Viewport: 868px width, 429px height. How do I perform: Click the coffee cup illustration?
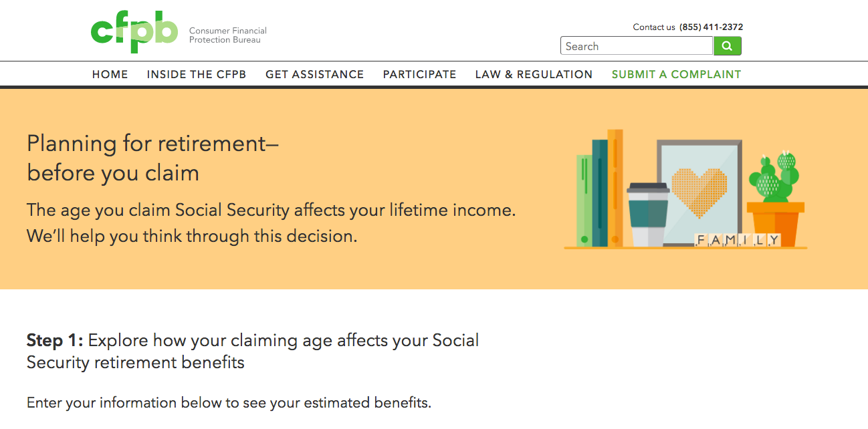[647, 214]
